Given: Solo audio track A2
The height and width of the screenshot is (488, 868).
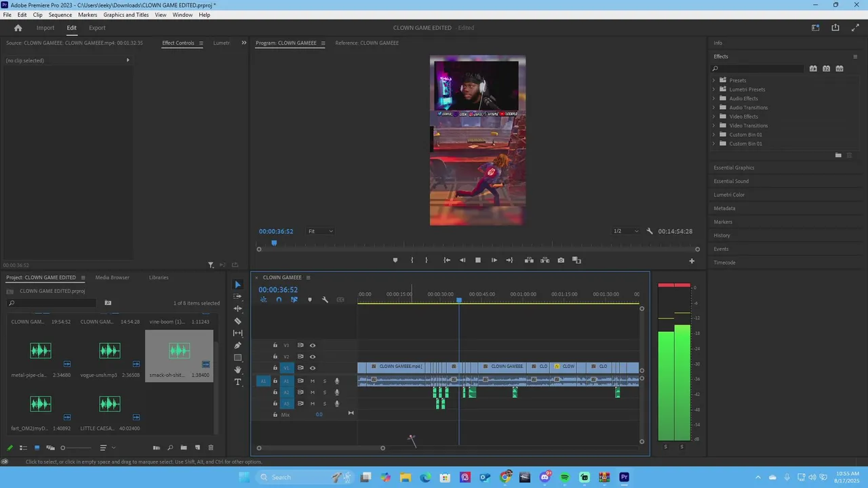Looking at the screenshot, I should pos(324,392).
